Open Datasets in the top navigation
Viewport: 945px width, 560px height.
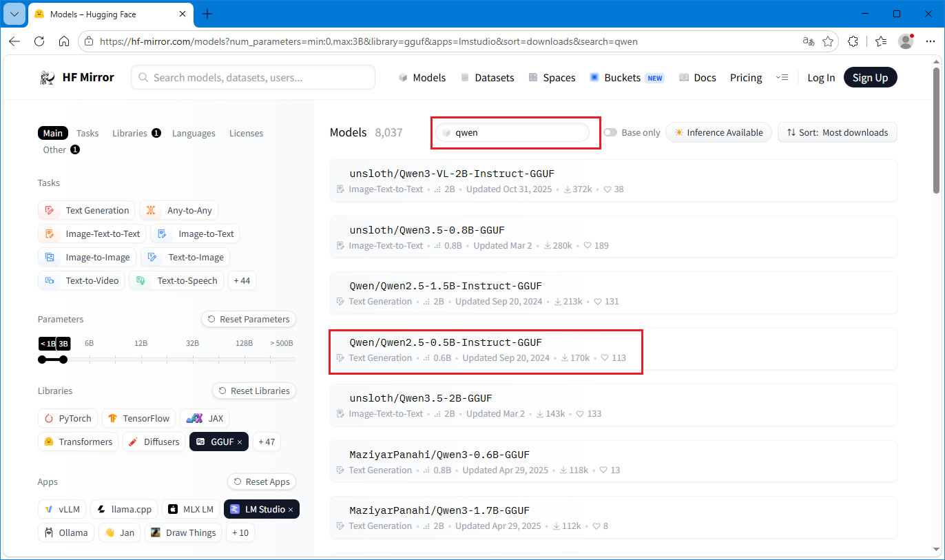(487, 78)
